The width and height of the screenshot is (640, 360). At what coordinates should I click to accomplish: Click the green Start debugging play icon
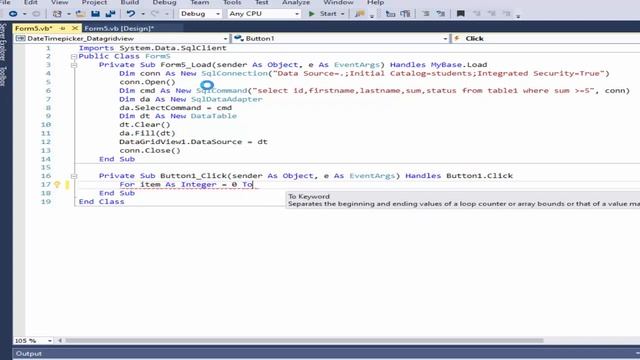tap(312, 14)
